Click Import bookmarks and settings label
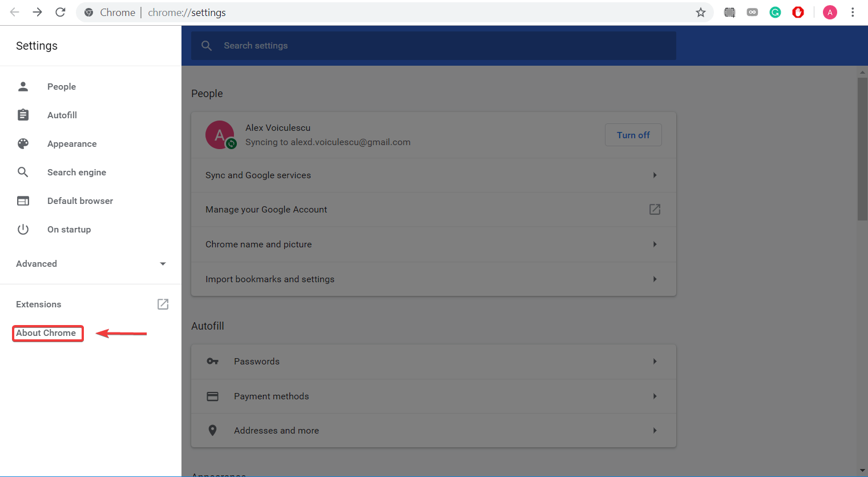The width and height of the screenshot is (868, 477). (x=270, y=279)
